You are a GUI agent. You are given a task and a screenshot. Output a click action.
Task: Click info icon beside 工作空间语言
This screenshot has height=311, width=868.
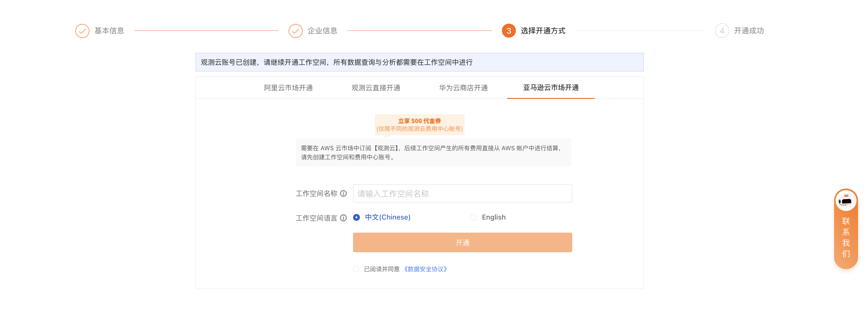(343, 218)
